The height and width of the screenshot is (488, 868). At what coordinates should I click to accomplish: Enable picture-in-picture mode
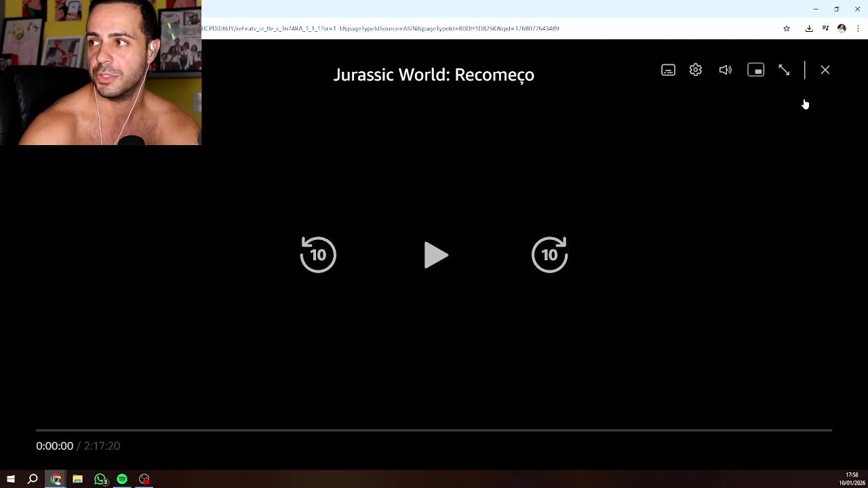755,70
